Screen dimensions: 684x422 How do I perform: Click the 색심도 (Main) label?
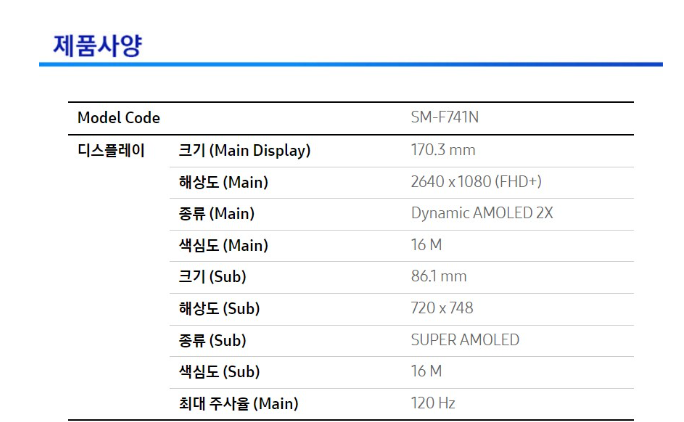pyautogui.click(x=223, y=245)
